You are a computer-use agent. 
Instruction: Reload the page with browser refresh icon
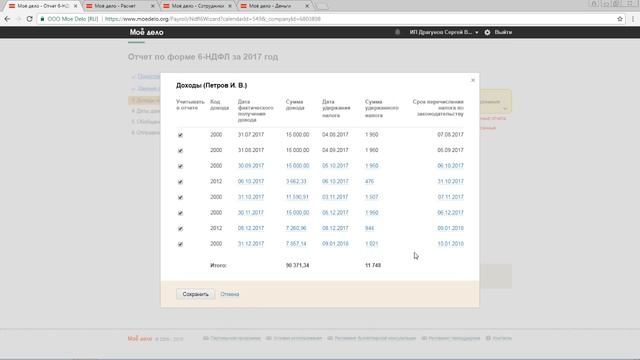click(29, 19)
